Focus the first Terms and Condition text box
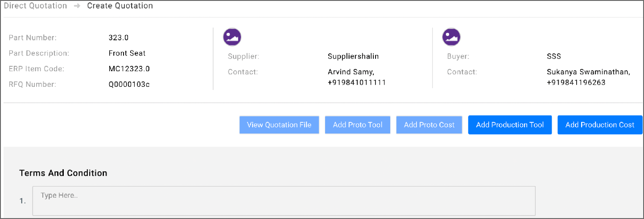This screenshot has height=219, width=644. point(284,201)
